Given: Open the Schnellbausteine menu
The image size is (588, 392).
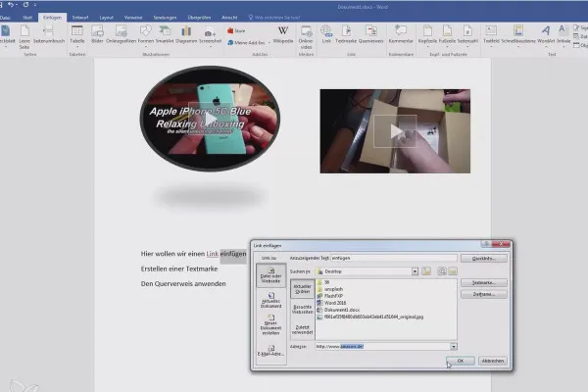Looking at the screenshot, I should pyautogui.click(x=518, y=35).
